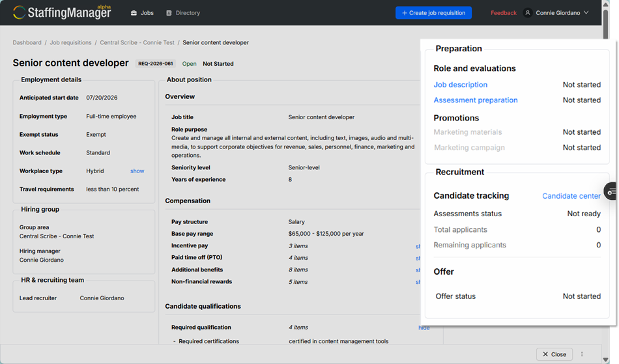Click the Directory book icon
Image resolution: width=619 pixels, height=364 pixels.
169,13
